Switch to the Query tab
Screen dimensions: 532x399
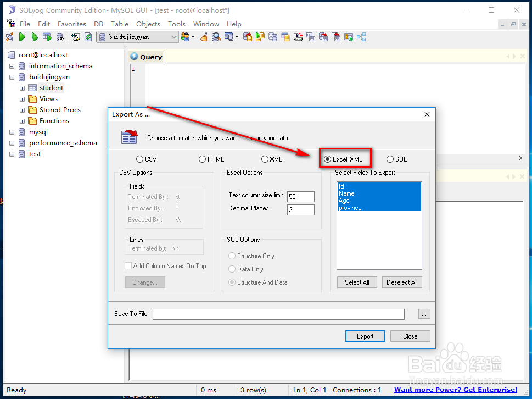pos(147,57)
